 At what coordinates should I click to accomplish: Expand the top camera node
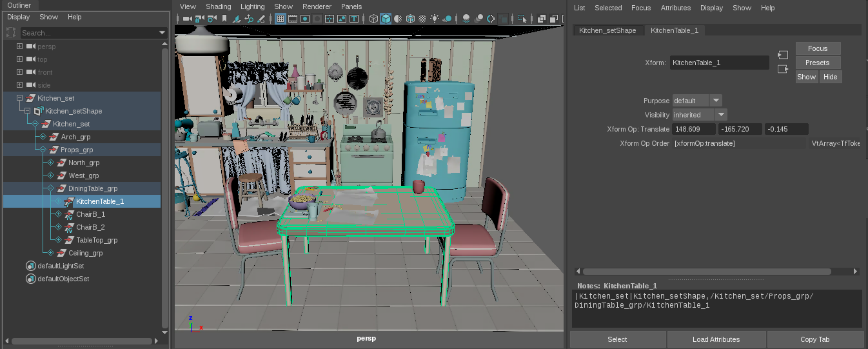tap(19, 59)
